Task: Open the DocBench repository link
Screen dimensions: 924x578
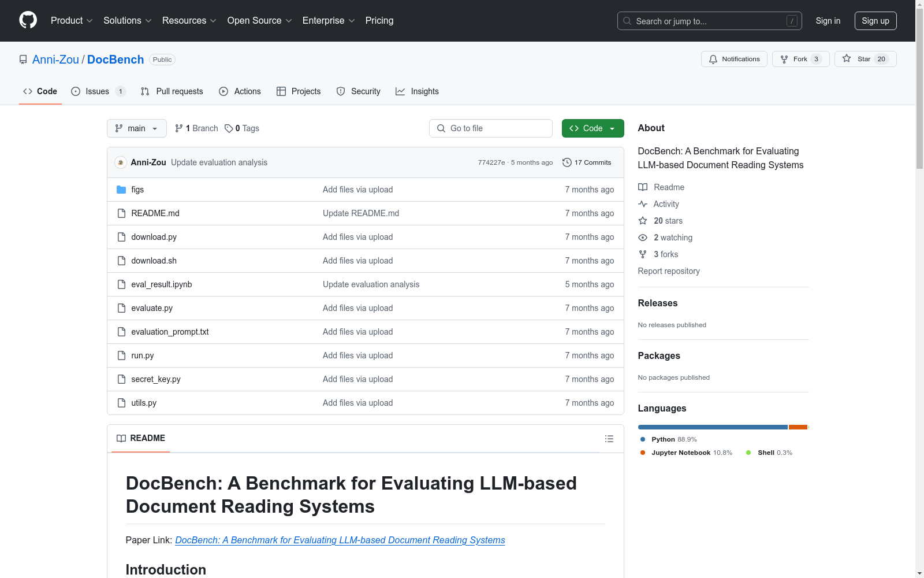Action: [x=115, y=60]
